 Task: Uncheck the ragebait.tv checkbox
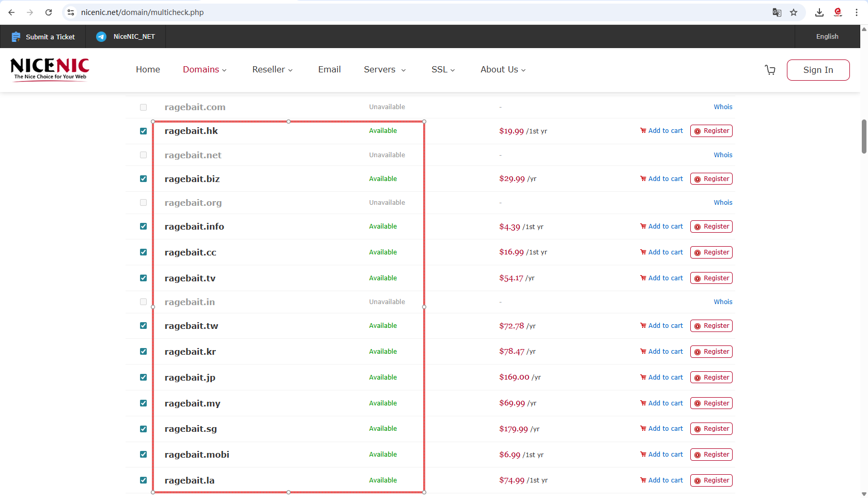143,278
